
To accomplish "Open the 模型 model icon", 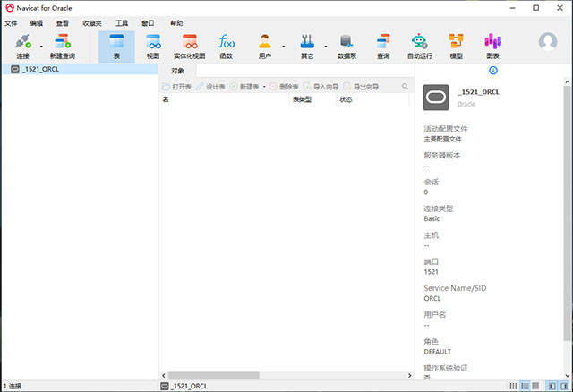I will click(456, 47).
